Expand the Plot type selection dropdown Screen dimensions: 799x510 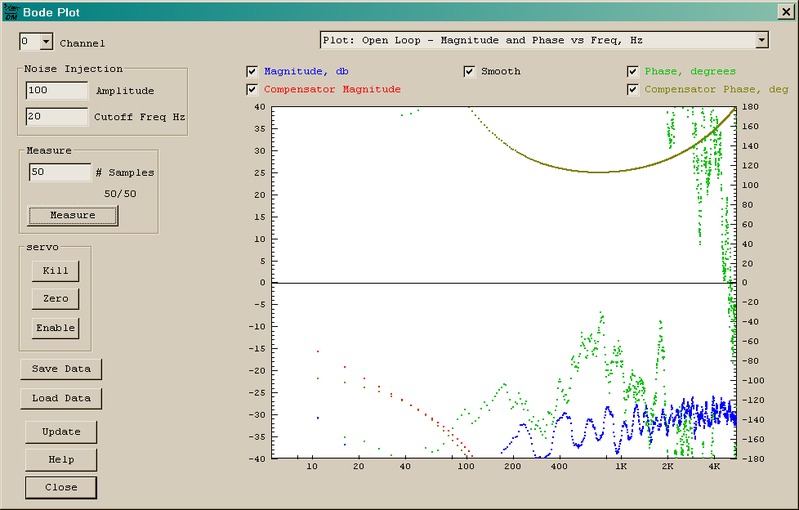pyautogui.click(x=761, y=40)
